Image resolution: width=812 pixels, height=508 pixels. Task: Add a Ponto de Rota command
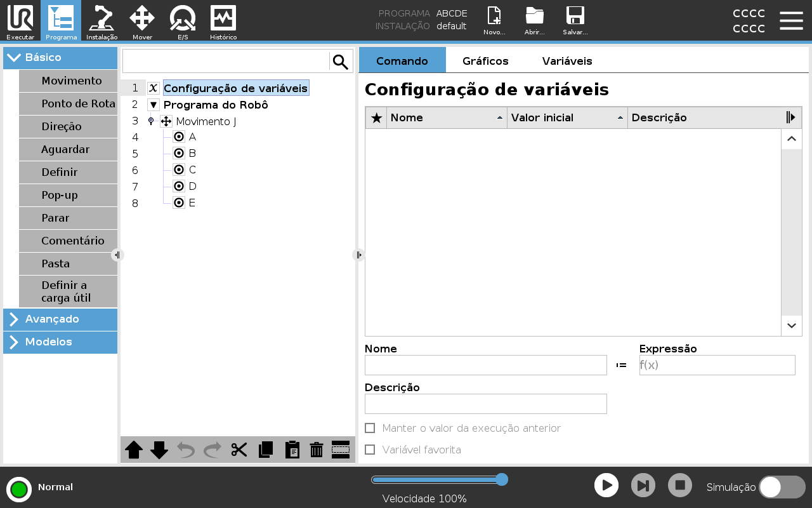tap(69, 104)
